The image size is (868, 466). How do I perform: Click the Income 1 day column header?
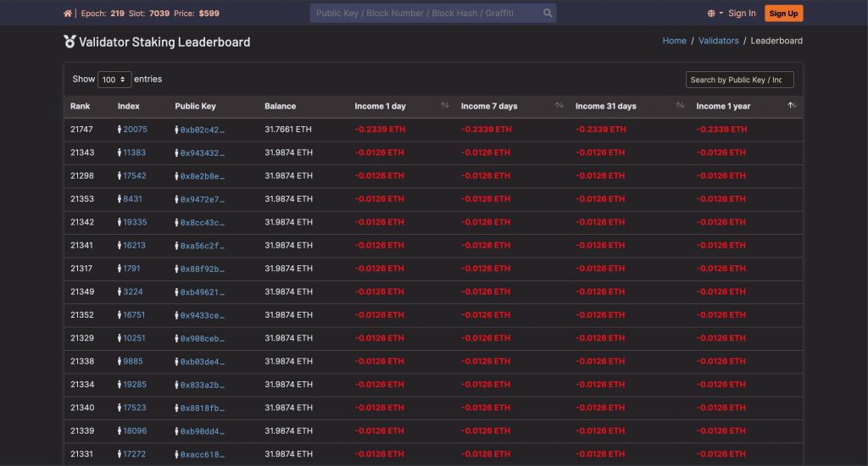click(381, 106)
